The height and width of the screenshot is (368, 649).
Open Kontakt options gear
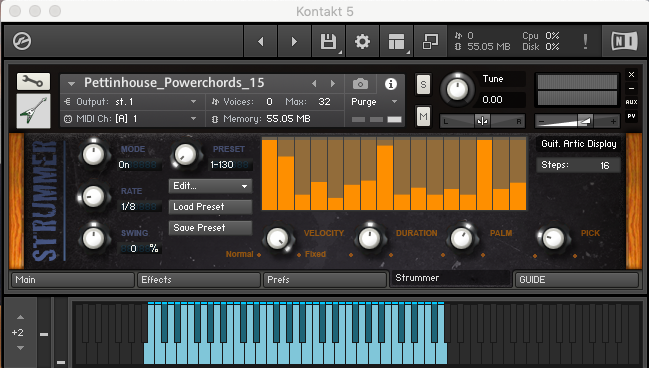coord(362,41)
